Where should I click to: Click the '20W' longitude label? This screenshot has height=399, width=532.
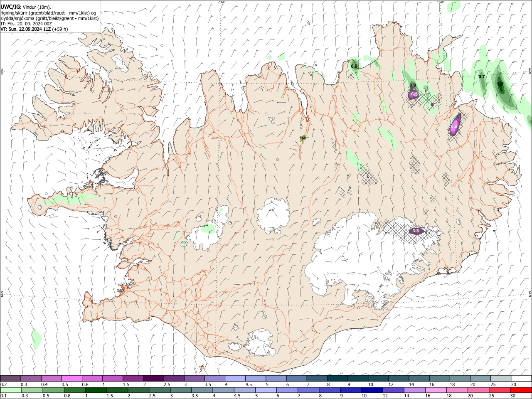point(221,2)
